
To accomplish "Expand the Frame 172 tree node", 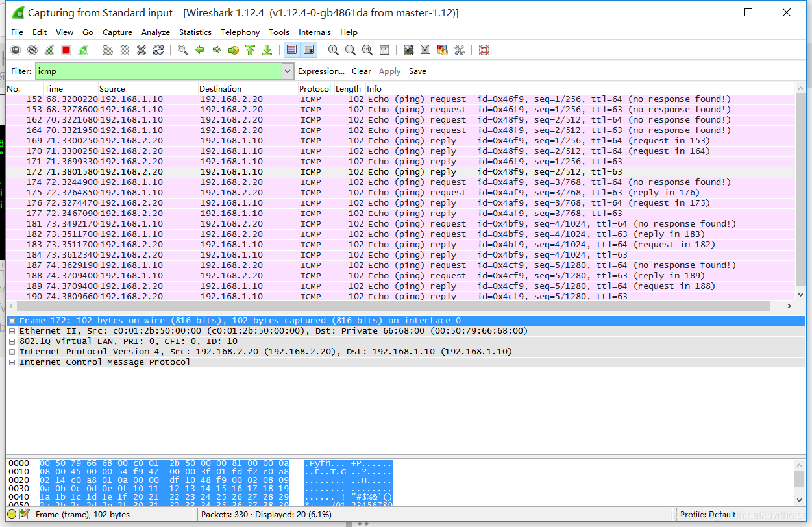I will pos(12,321).
